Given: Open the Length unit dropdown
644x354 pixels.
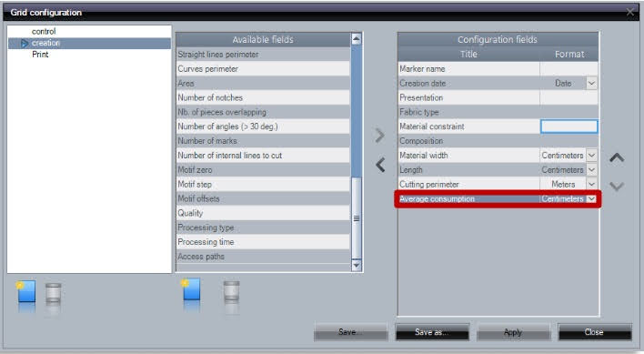Looking at the screenshot, I should (x=591, y=170).
